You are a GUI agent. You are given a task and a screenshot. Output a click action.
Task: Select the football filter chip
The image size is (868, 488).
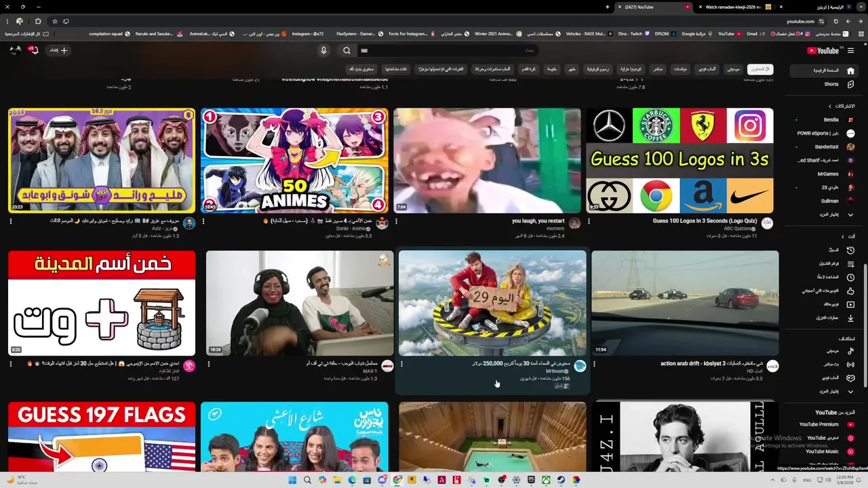[x=528, y=69]
